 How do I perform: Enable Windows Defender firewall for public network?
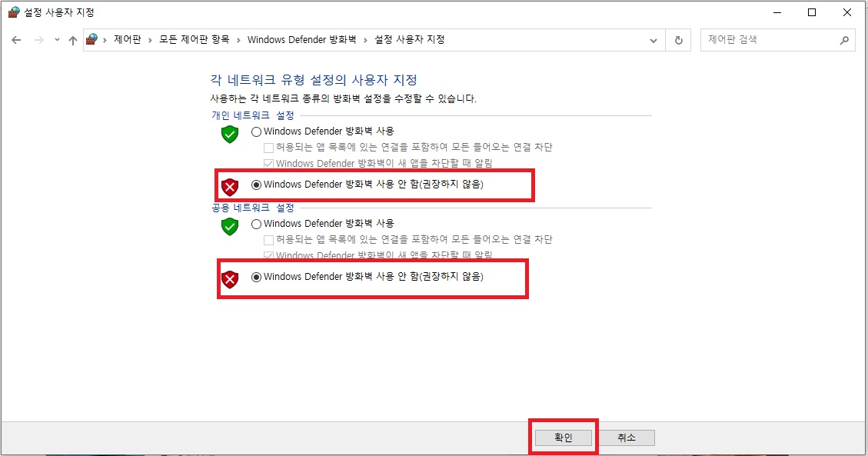click(x=256, y=224)
